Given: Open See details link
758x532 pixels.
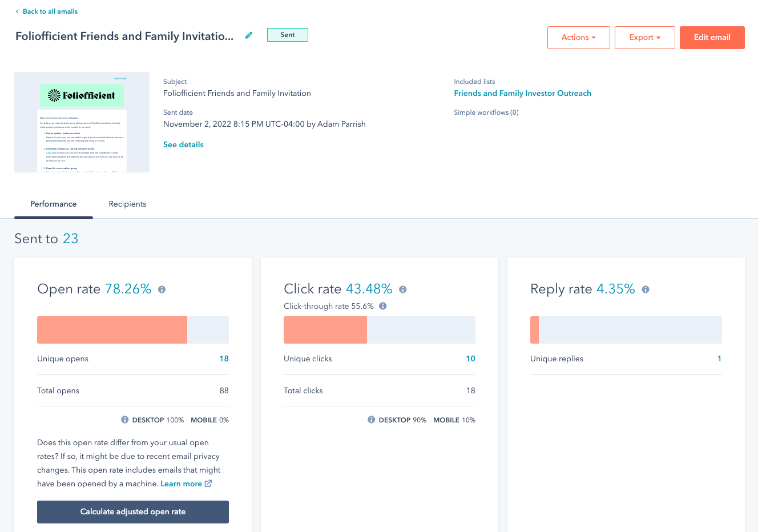Looking at the screenshot, I should click(x=183, y=144).
